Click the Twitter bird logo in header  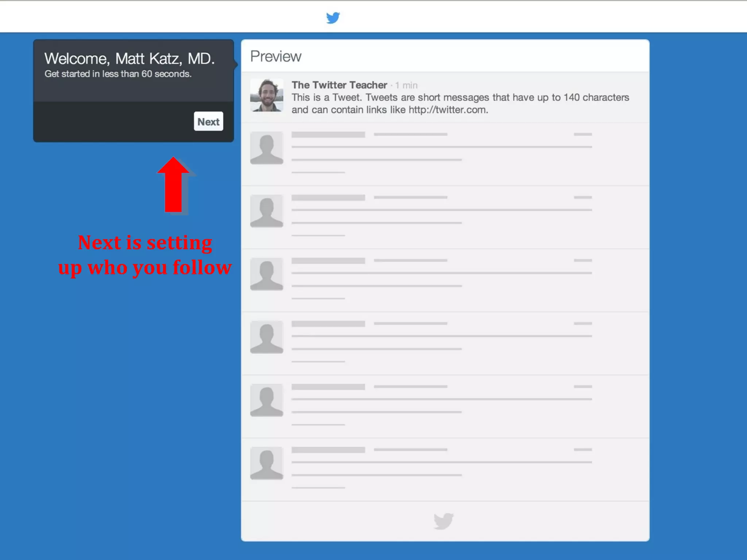[333, 17]
